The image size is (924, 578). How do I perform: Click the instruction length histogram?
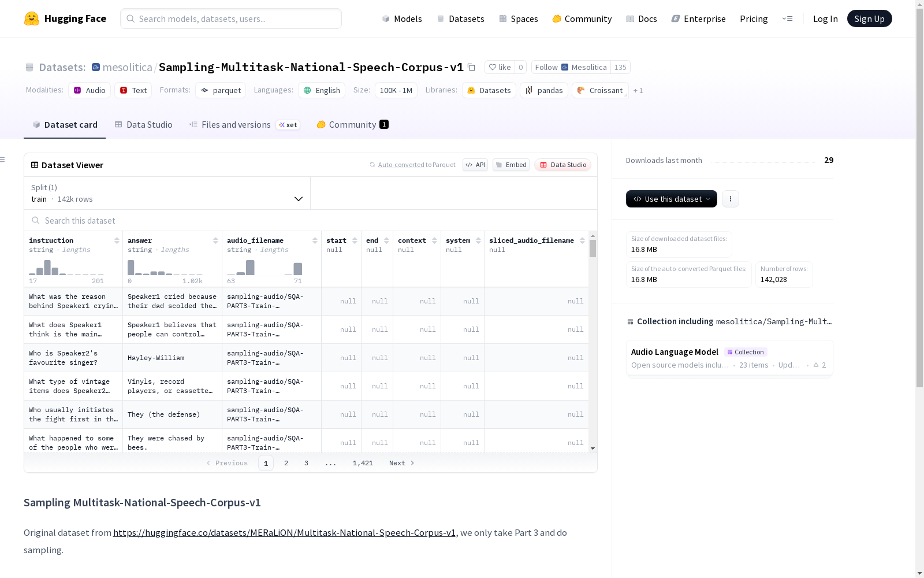pos(66,268)
